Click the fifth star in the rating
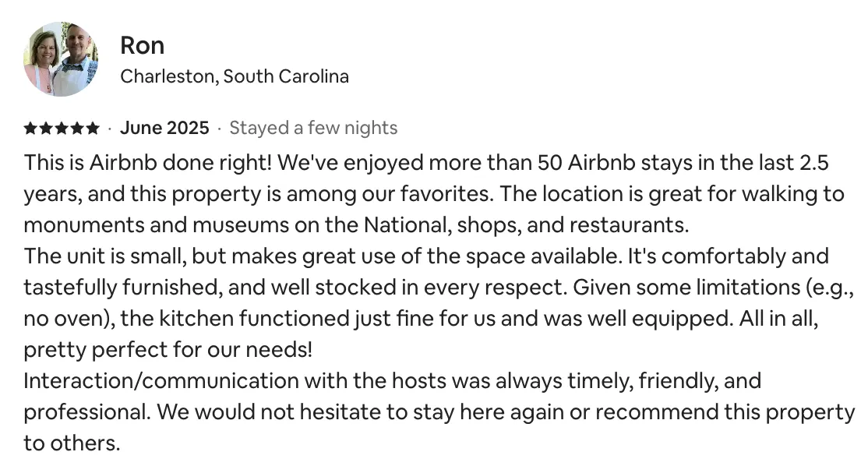This screenshot has width=868, height=466. (x=94, y=128)
